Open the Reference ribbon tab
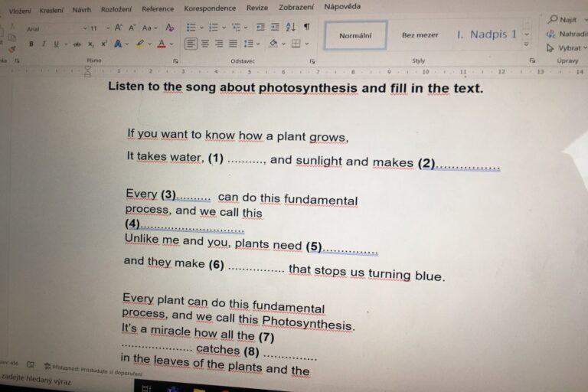 tap(157, 9)
